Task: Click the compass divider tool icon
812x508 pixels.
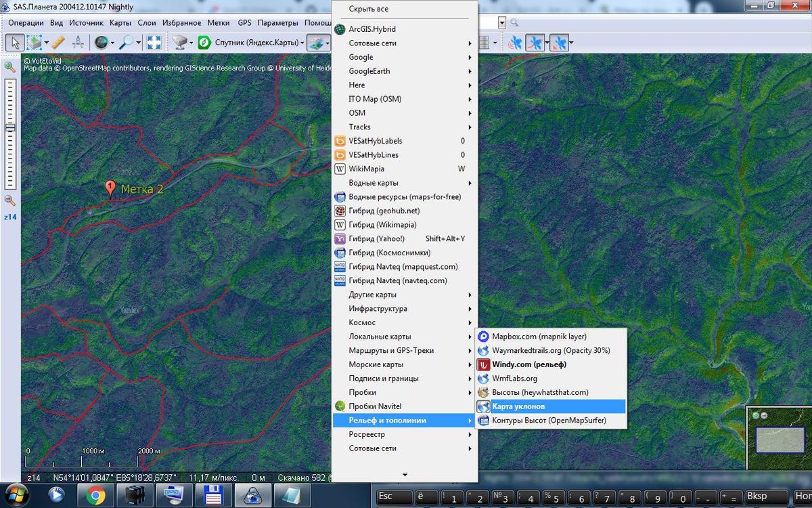Action: [x=77, y=43]
